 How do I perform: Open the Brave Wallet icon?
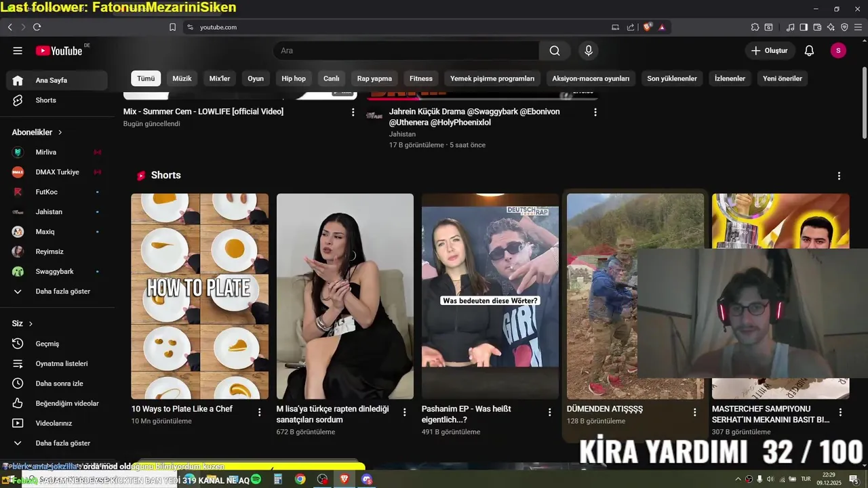click(817, 27)
